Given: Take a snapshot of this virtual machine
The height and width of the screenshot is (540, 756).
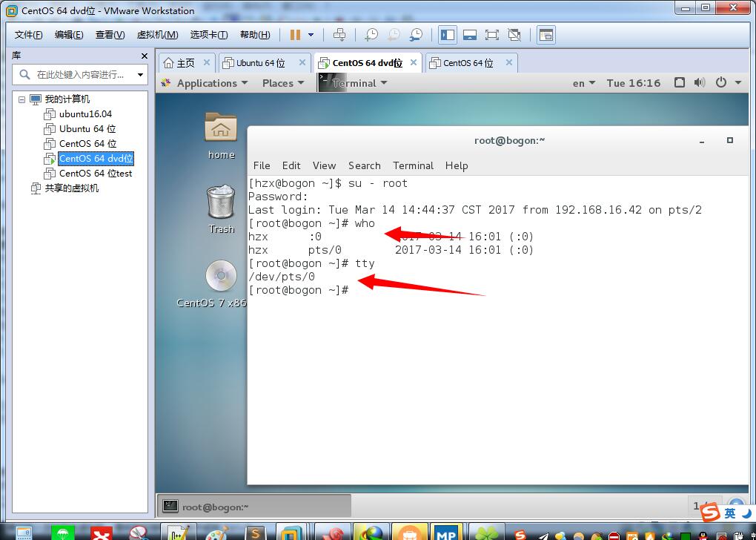Looking at the screenshot, I should pos(371,35).
